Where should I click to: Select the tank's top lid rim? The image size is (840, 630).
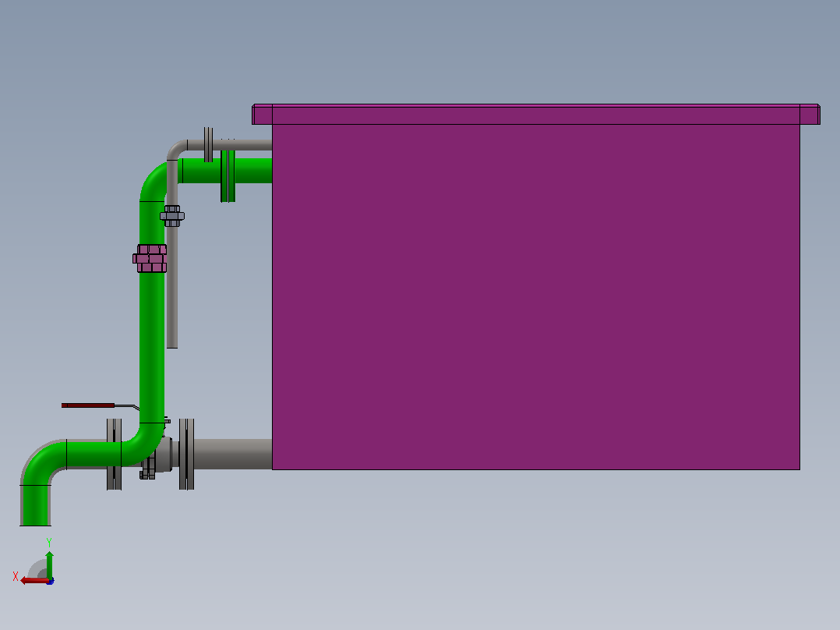coord(536,114)
